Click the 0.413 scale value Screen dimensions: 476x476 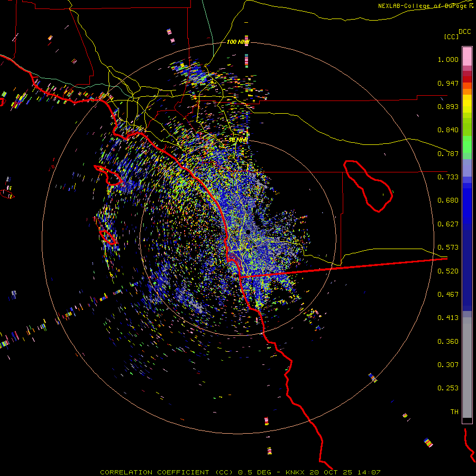pyautogui.click(x=448, y=318)
